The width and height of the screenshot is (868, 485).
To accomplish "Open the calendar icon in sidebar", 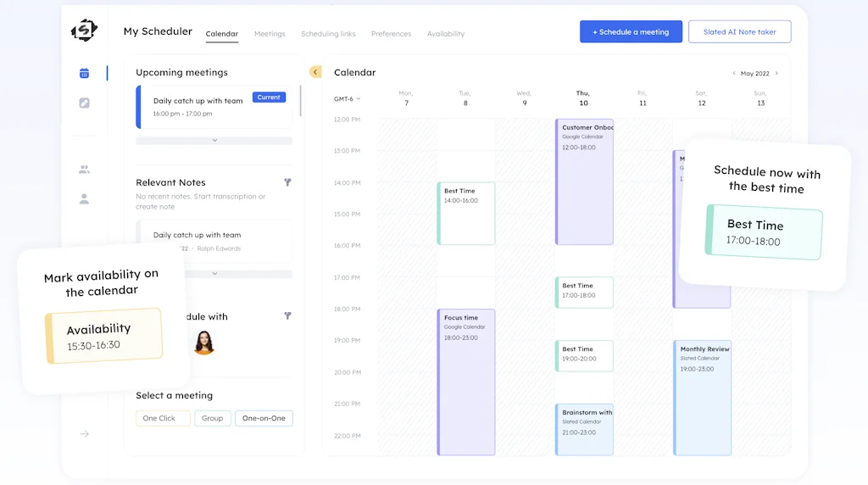I will (84, 74).
